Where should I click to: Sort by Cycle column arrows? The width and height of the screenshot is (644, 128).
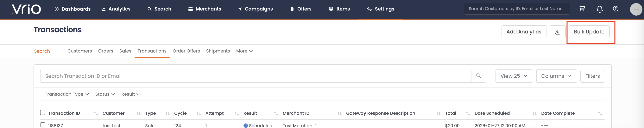[x=199, y=114]
